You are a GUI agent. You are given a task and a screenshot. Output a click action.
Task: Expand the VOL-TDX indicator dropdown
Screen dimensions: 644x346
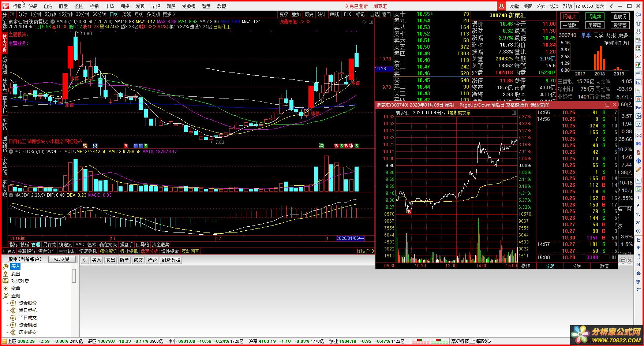pyautogui.click(x=11, y=151)
